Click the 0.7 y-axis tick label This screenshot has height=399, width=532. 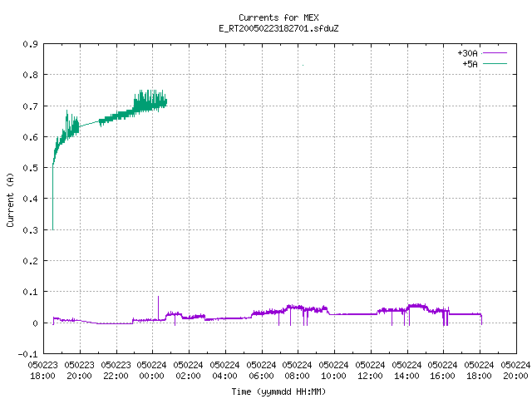[x=30, y=106]
